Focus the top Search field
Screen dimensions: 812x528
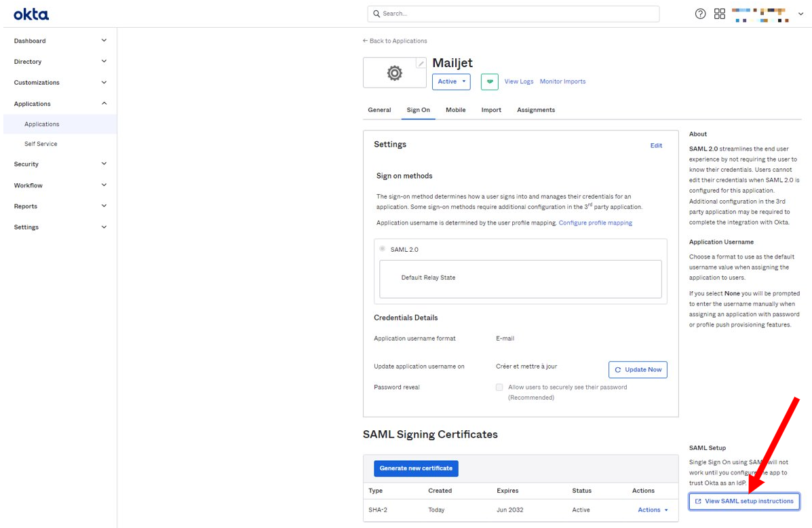tap(514, 14)
